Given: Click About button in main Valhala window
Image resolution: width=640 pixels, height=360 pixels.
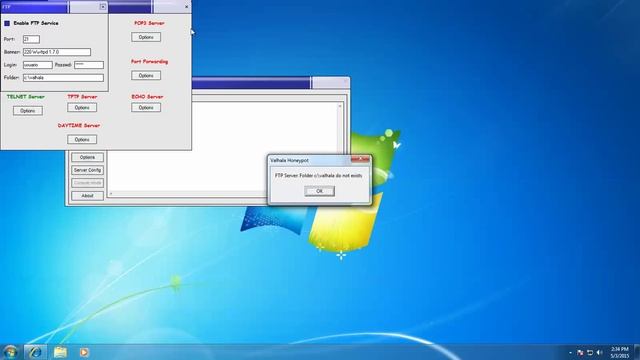Looking at the screenshot, I should [87, 196].
